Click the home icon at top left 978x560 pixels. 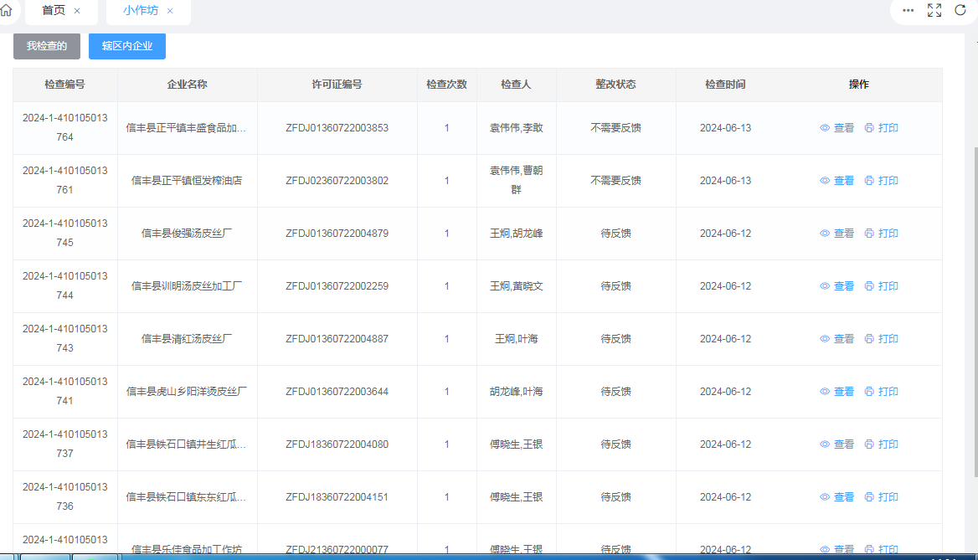(6, 11)
